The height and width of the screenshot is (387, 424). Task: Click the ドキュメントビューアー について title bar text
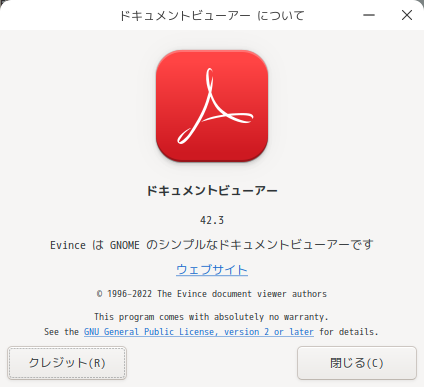(212, 15)
